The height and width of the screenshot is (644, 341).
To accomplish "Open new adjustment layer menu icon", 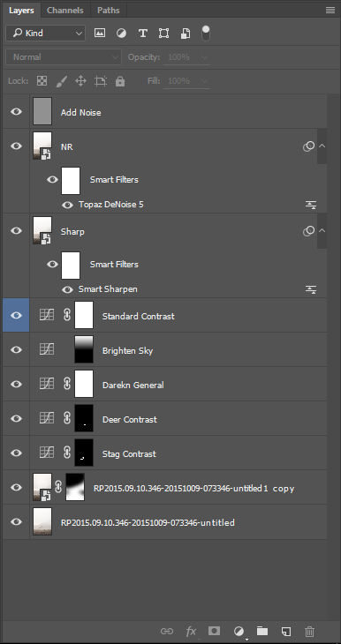I will (239, 631).
